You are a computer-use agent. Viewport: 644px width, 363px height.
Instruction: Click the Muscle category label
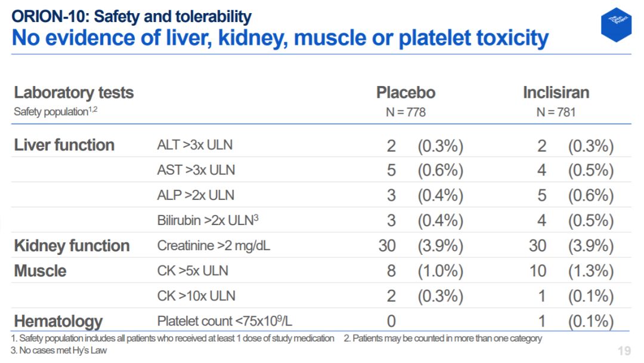click(41, 271)
